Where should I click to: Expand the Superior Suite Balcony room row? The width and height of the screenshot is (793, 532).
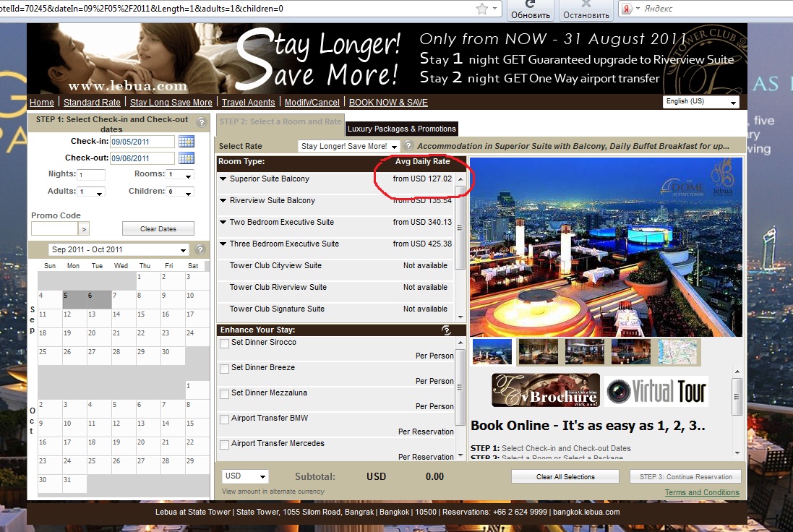[223, 179]
